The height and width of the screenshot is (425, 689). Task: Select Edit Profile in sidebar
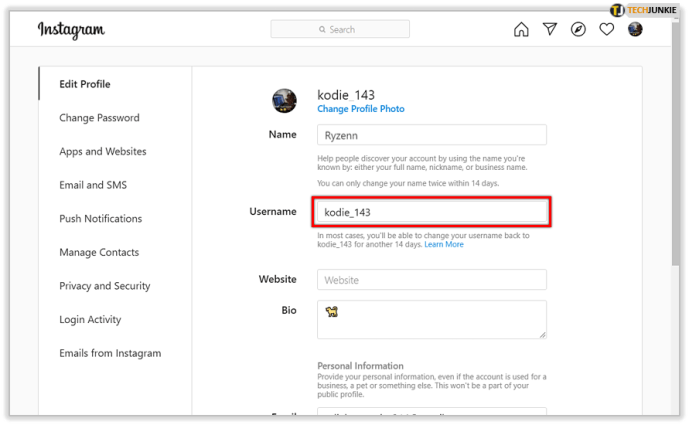pos(85,84)
